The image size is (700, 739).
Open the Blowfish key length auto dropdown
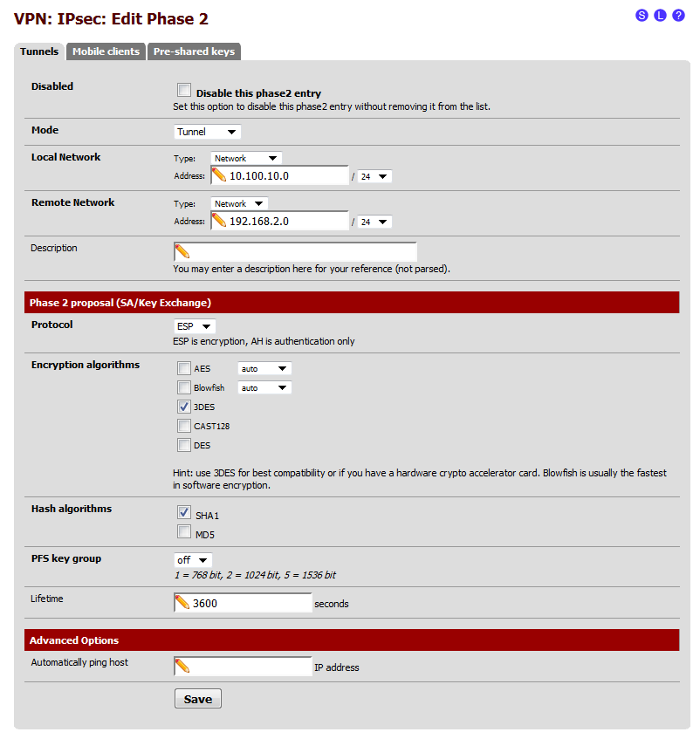coord(264,388)
